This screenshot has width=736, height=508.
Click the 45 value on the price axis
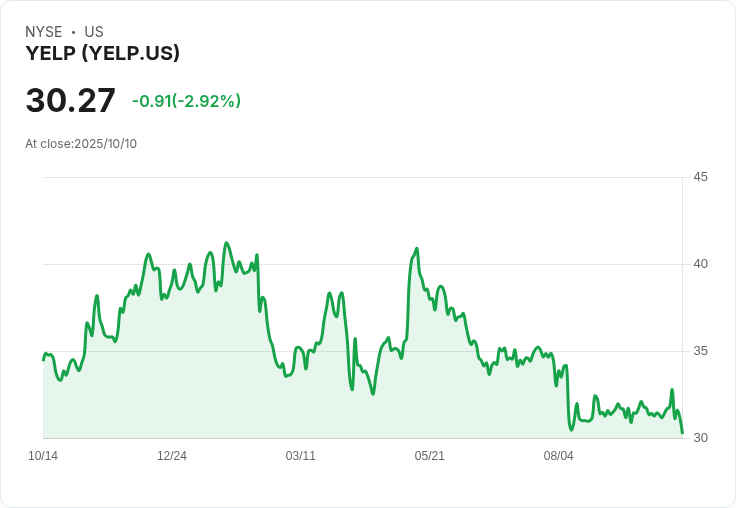pyautogui.click(x=701, y=177)
